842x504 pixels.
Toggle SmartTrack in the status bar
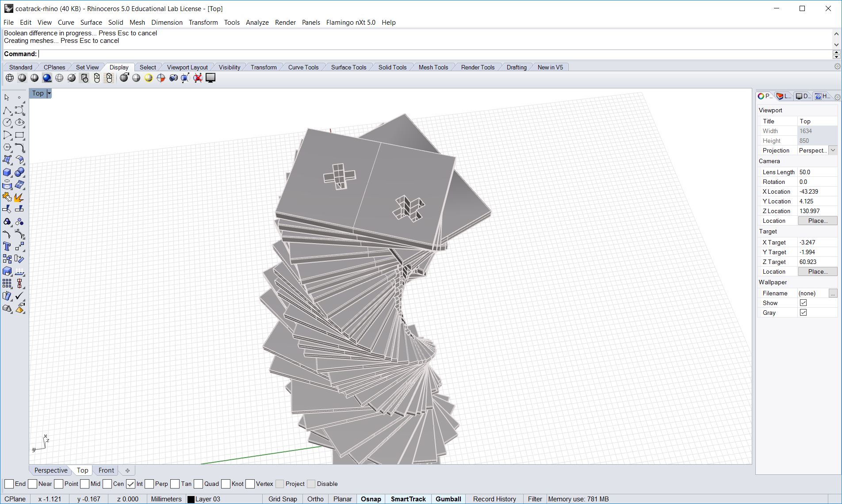408,499
